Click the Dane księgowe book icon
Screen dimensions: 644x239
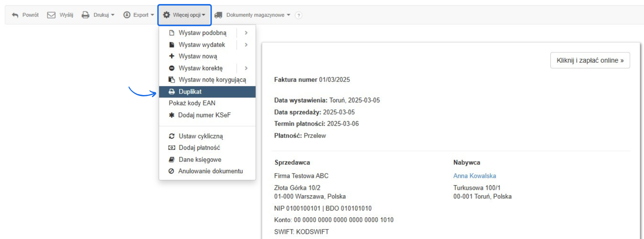[171, 159]
